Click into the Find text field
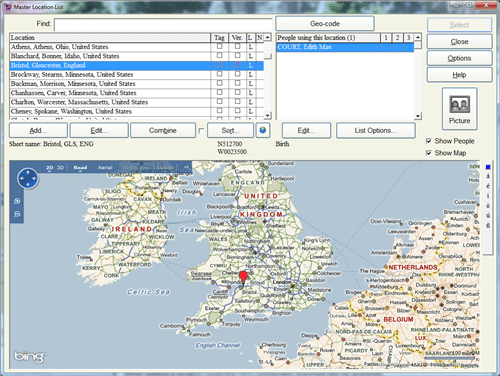 (x=163, y=25)
